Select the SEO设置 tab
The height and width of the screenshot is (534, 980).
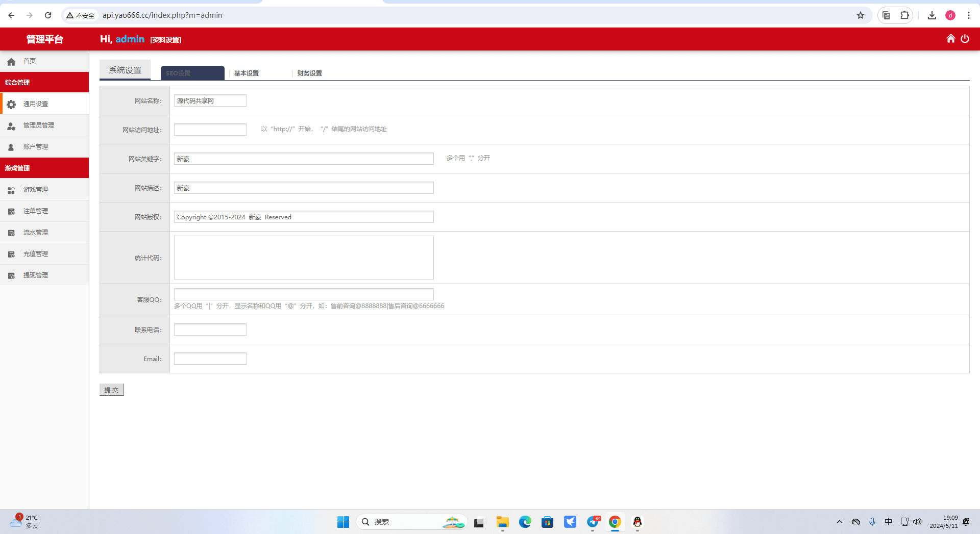pos(192,73)
